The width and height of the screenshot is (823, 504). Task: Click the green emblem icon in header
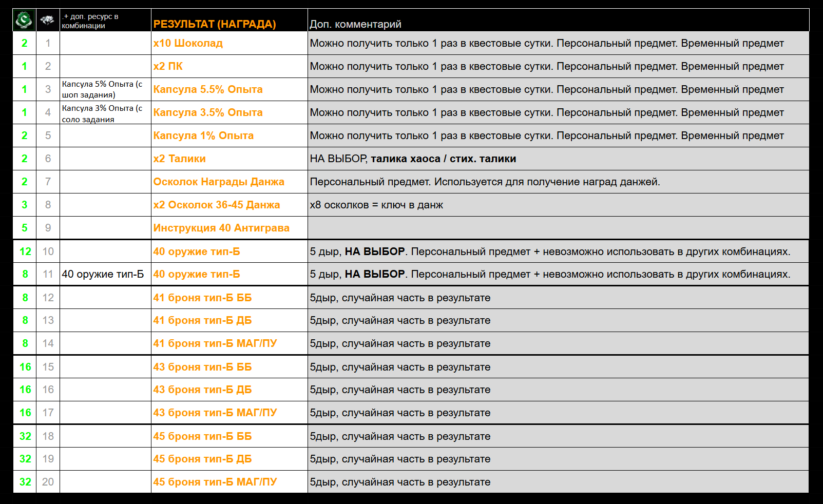coord(24,20)
